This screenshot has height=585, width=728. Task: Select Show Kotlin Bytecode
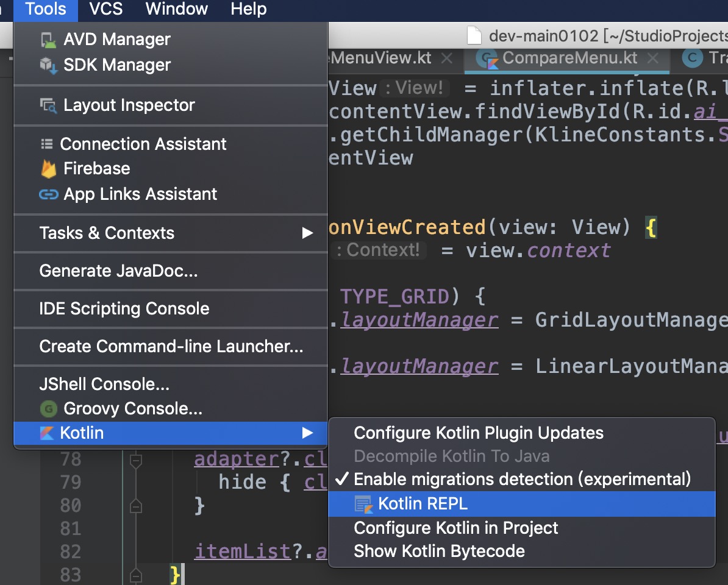(x=522, y=551)
